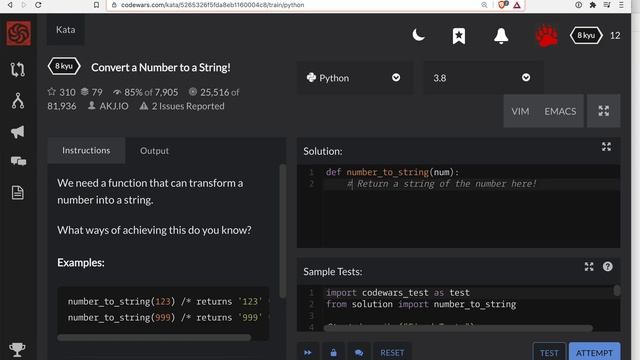
Task: Click the 8 kyu rank badge in header
Action: point(586,36)
